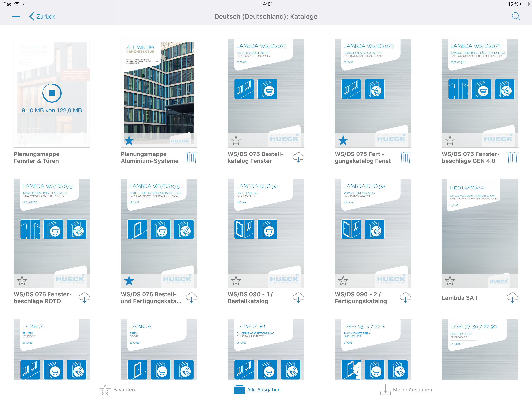
Task: Select title Lambda SA I
Action: tap(459, 298)
